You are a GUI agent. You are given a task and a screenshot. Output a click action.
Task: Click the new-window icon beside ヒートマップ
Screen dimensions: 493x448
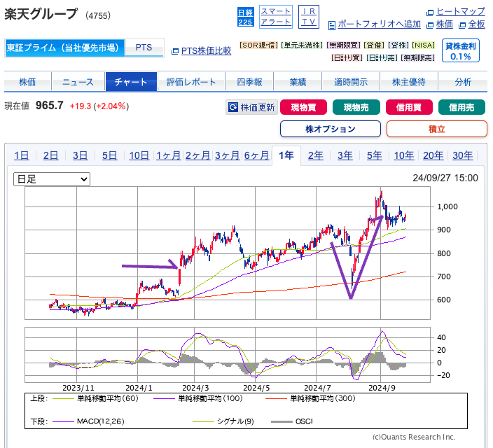click(430, 13)
